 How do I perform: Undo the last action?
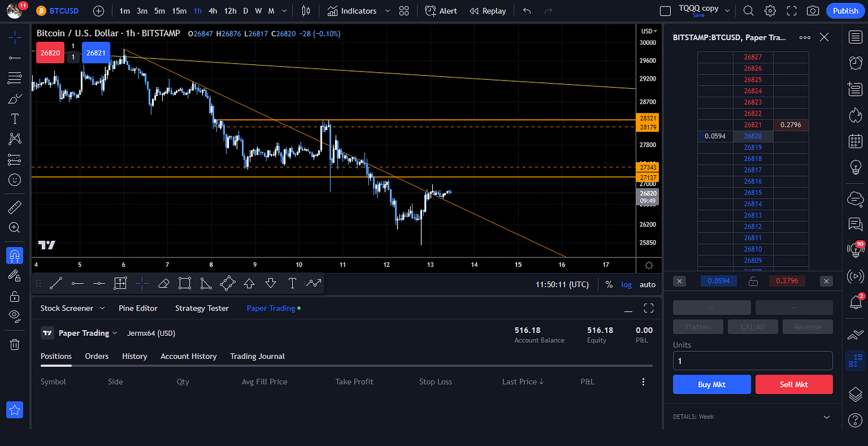(526, 11)
